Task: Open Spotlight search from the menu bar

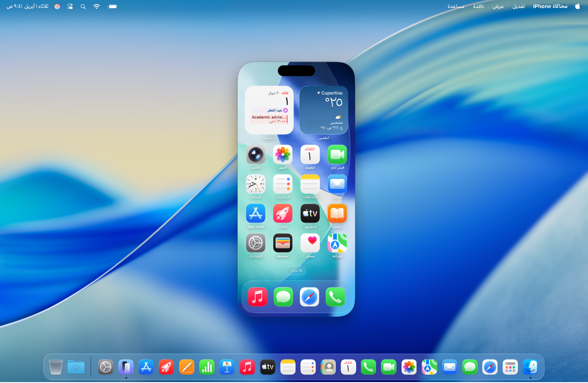Action: (83, 7)
